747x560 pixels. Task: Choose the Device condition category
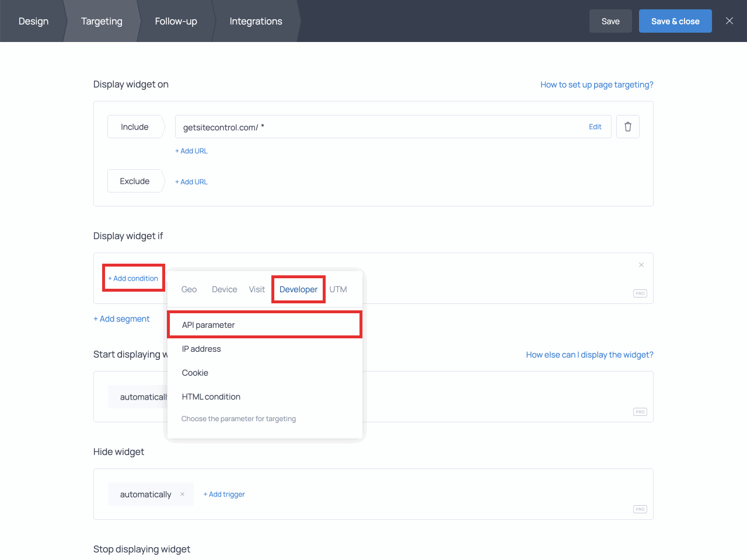pyautogui.click(x=224, y=289)
